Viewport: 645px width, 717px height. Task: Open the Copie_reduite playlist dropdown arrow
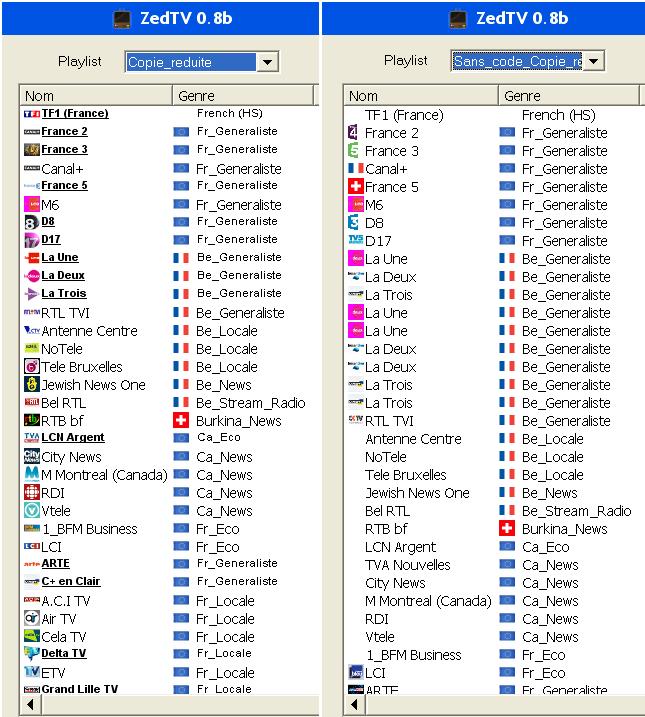(267, 62)
